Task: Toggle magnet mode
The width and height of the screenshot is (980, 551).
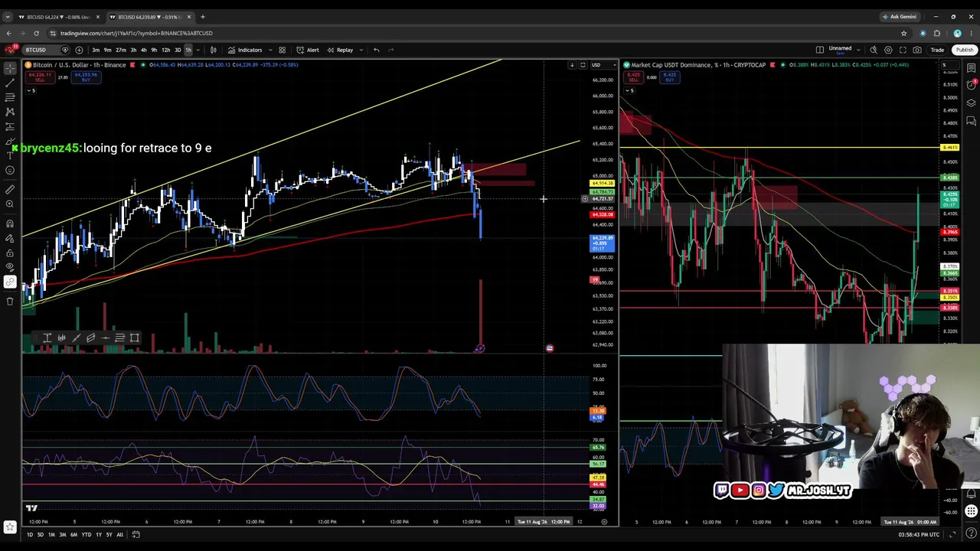Action: click(x=10, y=223)
